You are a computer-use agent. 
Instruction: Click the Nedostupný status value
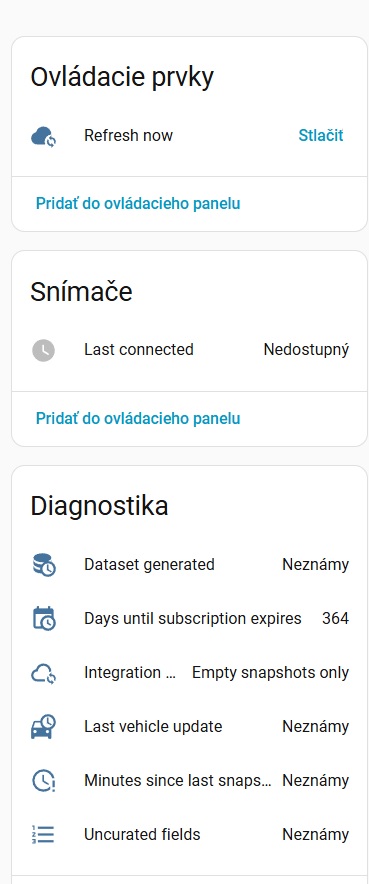point(306,350)
